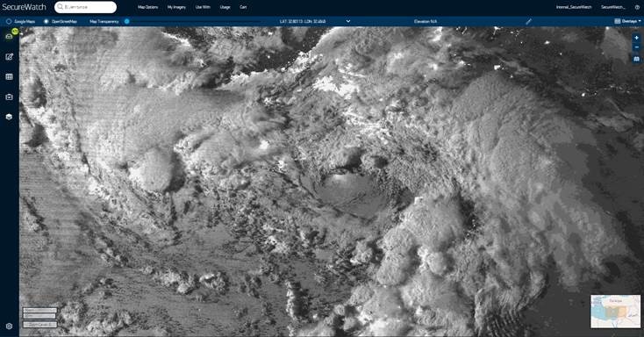The image size is (644, 337).
Task: Select the measure pencil tool in blue bar
Action: [x=528, y=21]
